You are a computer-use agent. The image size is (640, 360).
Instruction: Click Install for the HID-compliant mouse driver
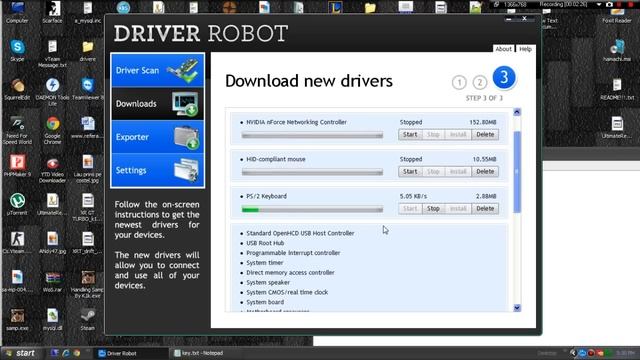458,171
